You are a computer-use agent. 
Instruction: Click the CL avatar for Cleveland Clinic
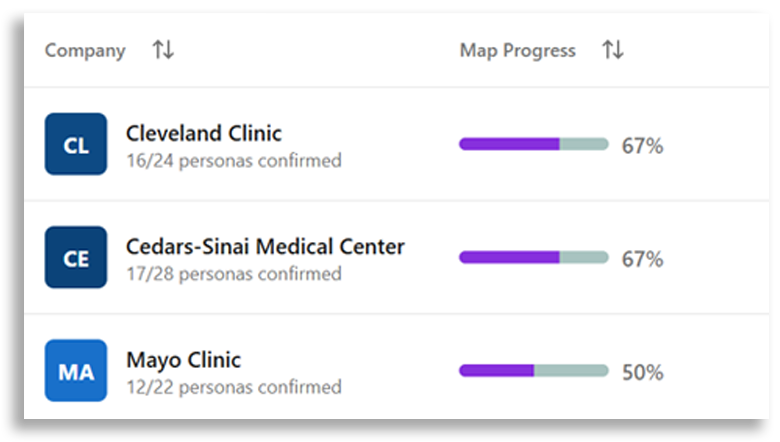(76, 144)
